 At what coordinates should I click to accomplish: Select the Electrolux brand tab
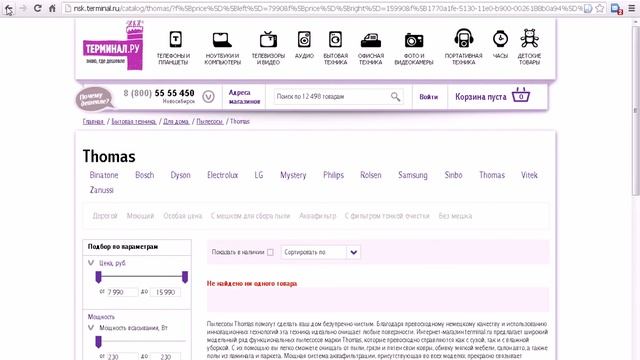(x=222, y=175)
